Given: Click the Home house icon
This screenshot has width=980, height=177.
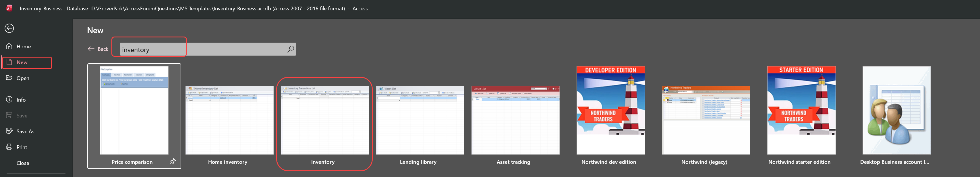Looking at the screenshot, I should tap(9, 46).
